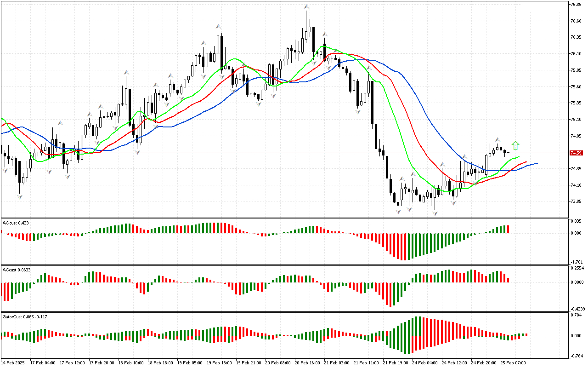This screenshot has width=588, height=368.
Task: Click the 17 Feb 20:00 time label
Action: tap(102, 362)
